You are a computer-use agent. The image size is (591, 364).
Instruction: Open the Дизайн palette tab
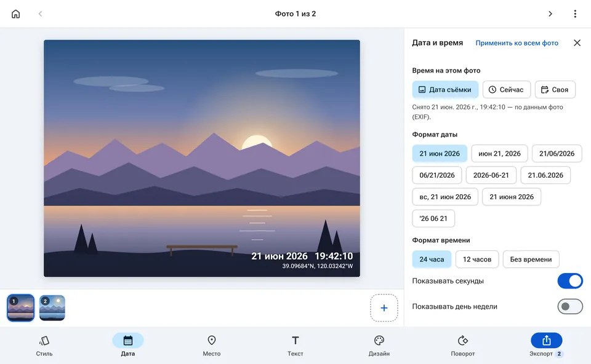(x=379, y=346)
